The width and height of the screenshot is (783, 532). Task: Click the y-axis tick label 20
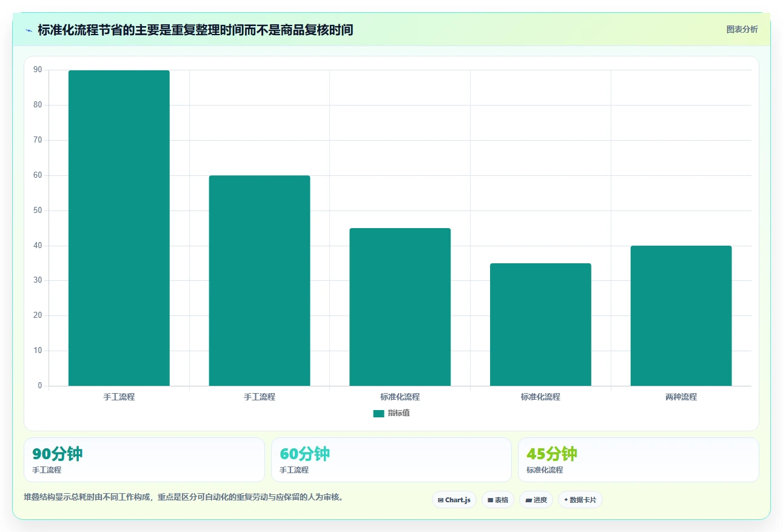(38, 315)
